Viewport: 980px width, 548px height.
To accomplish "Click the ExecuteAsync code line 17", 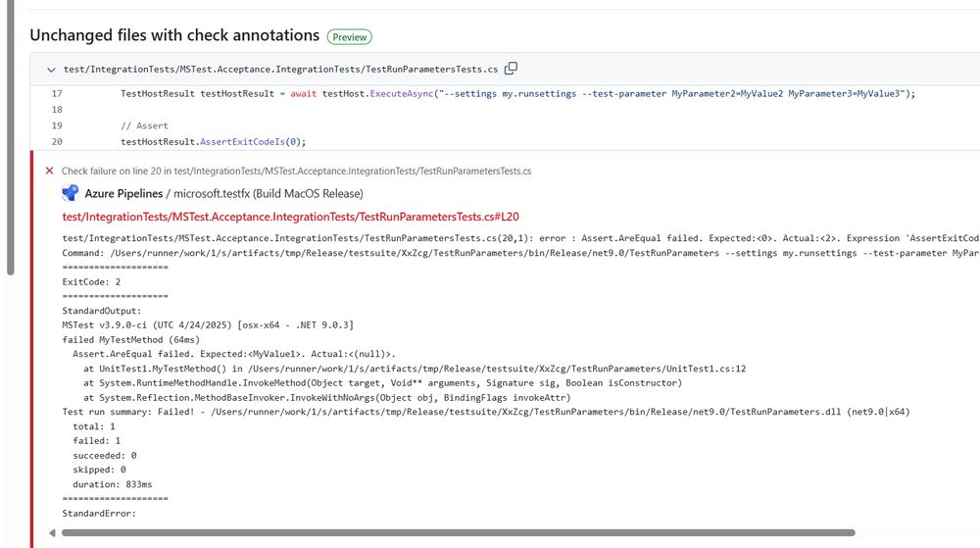I will tap(517, 94).
